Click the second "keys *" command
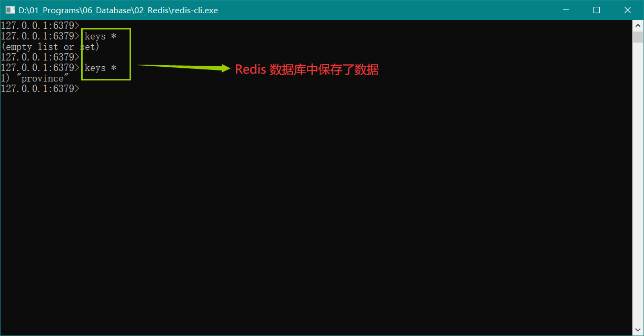Image resolution: width=644 pixels, height=336 pixels. 100,68
